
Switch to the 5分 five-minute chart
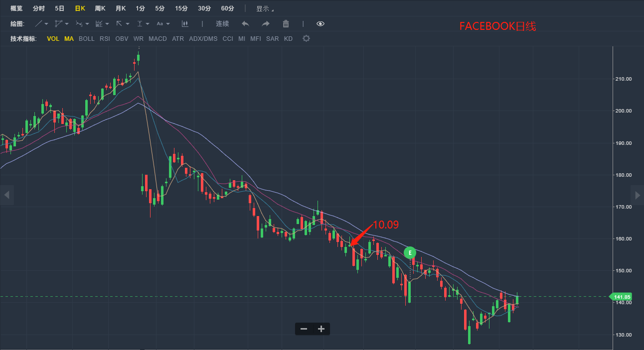[160, 8]
